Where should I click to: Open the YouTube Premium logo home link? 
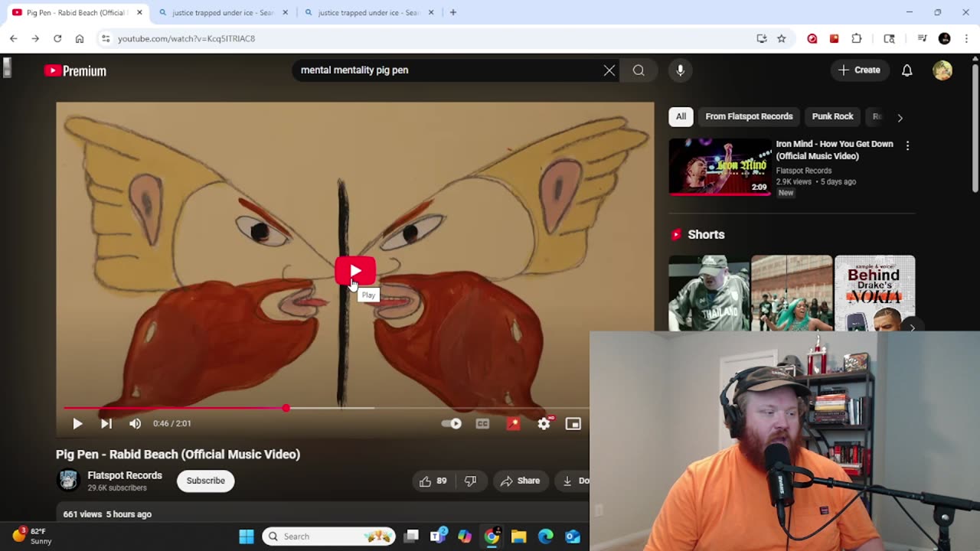[75, 70]
